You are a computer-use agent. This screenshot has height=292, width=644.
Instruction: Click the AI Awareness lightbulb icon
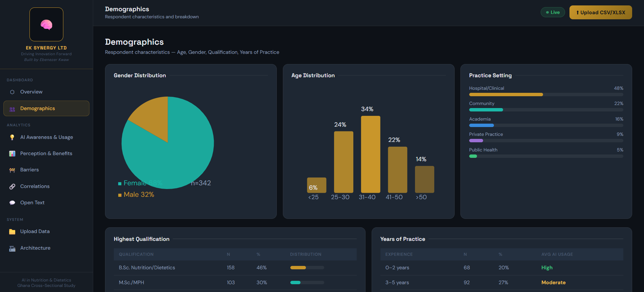[x=12, y=137]
